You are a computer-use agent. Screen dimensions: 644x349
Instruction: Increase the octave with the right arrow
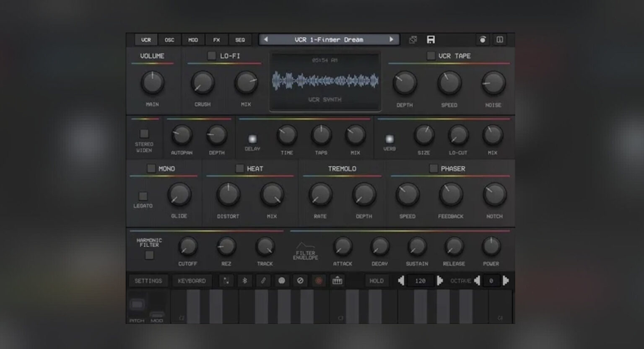[506, 281]
